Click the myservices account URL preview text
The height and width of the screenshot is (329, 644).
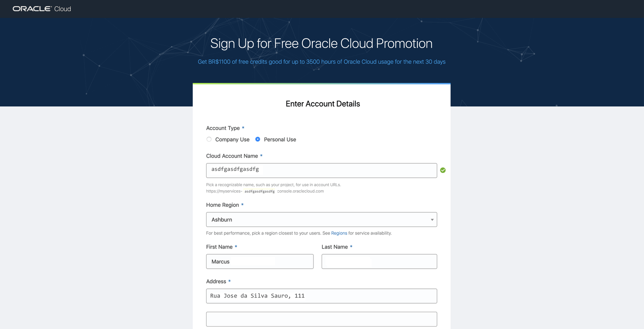pos(265,191)
